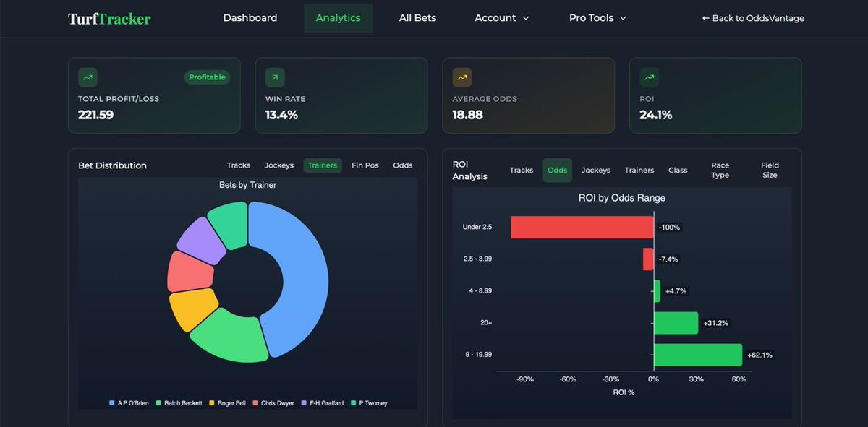The image size is (868, 427).
Task: Click the Profitable badge
Action: (207, 77)
